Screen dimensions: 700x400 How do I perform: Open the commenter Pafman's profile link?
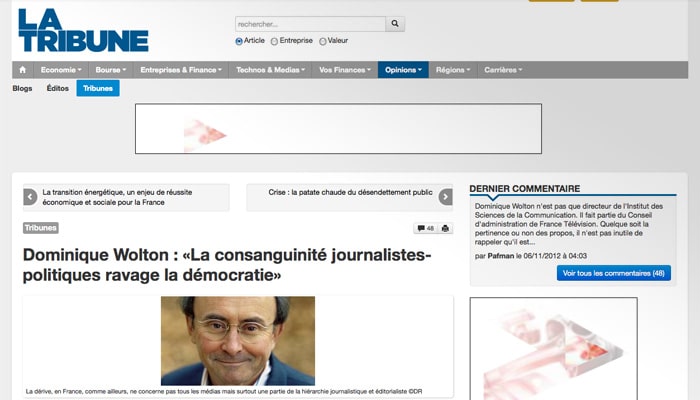pyautogui.click(x=500, y=256)
